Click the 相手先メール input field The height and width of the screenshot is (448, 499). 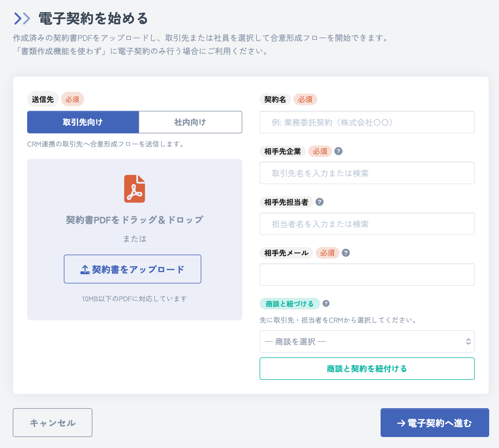coord(367,275)
